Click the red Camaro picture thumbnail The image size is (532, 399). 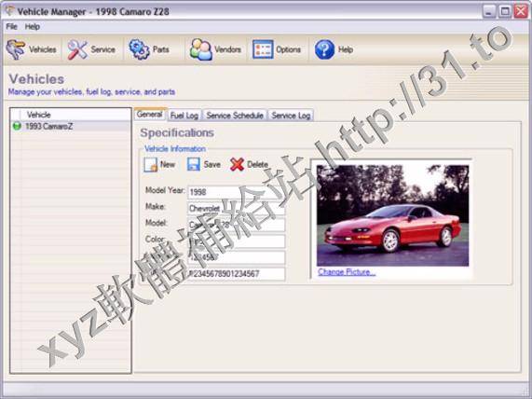click(x=392, y=215)
